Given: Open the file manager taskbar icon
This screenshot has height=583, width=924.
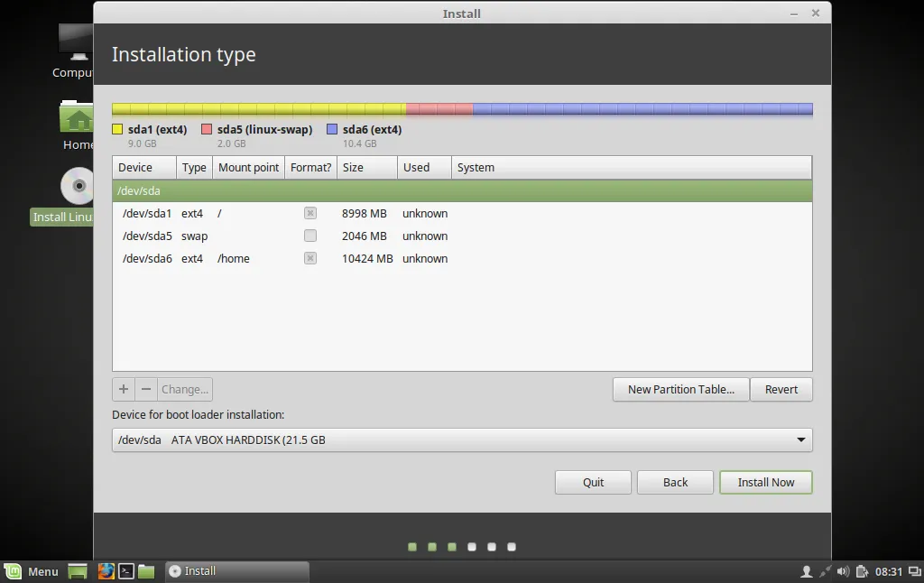Looking at the screenshot, I should click(146, 570).
